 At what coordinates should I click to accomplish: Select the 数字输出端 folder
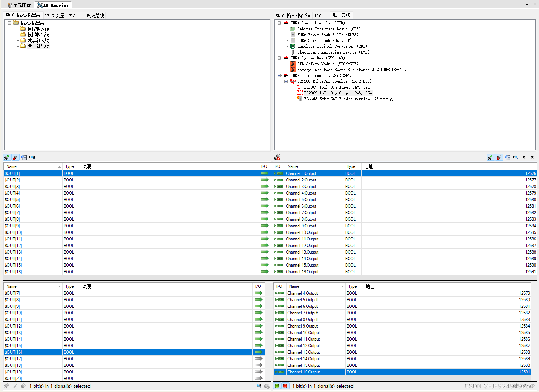point(35,46)
